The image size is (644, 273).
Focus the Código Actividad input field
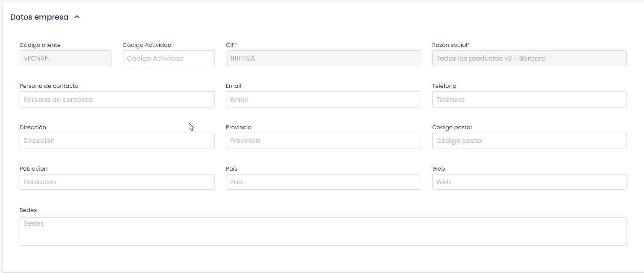point(169,58)
